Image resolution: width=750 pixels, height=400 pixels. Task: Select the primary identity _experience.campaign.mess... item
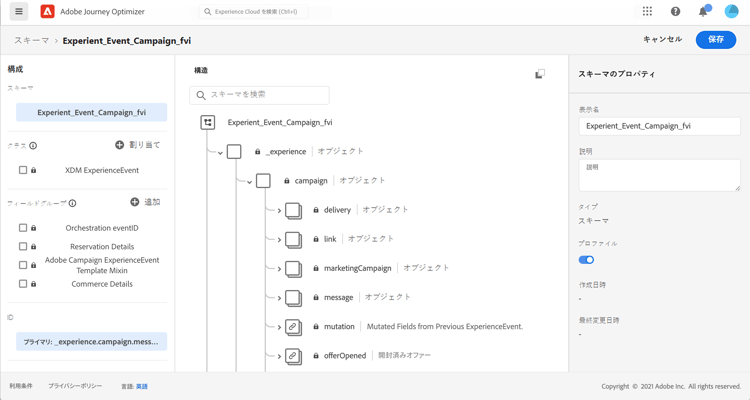[x=91, y=342]
